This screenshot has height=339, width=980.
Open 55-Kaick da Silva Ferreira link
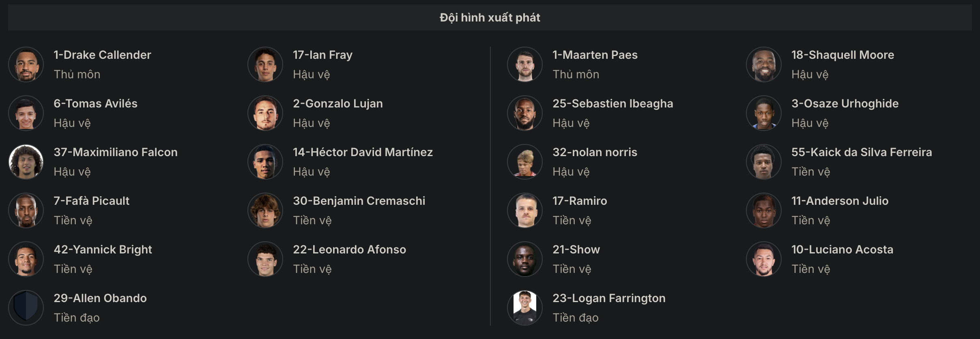coord(862,152)
